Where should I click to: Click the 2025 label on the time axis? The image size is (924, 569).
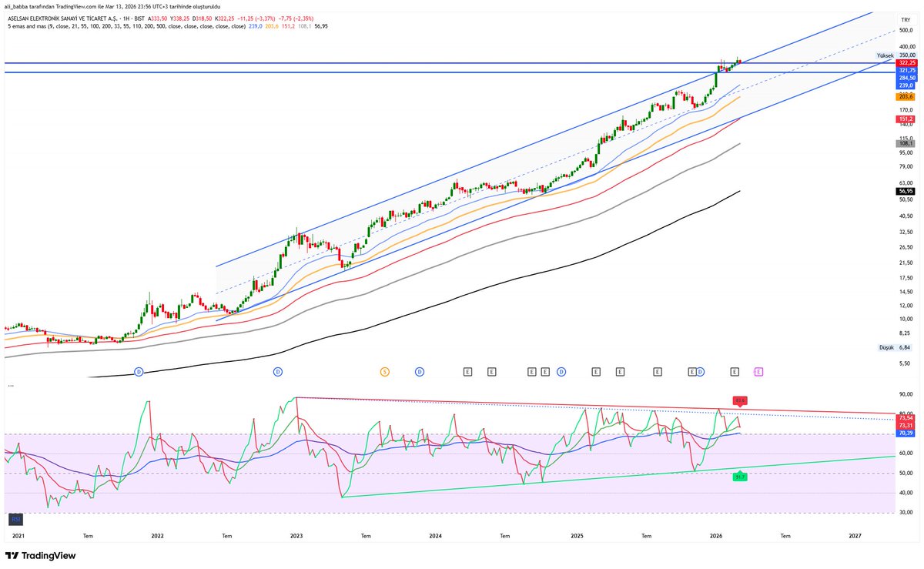click(576, 535)
